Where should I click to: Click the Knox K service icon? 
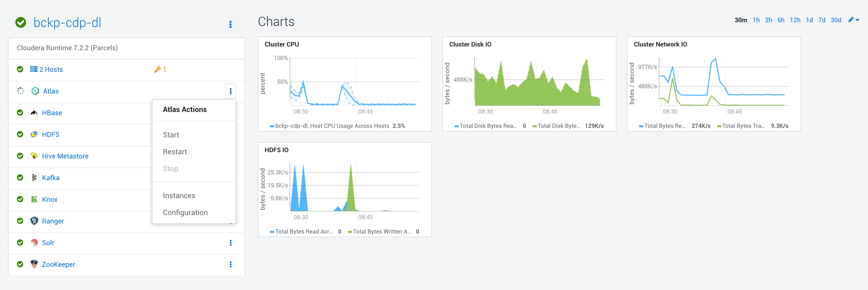(34, 199)
